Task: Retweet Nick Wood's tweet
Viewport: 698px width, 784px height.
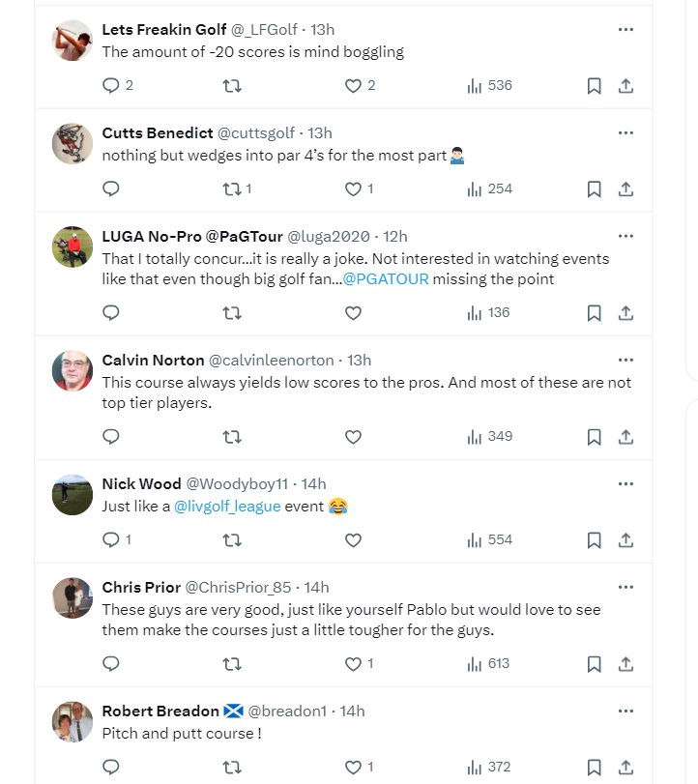Action: point(232,540)
